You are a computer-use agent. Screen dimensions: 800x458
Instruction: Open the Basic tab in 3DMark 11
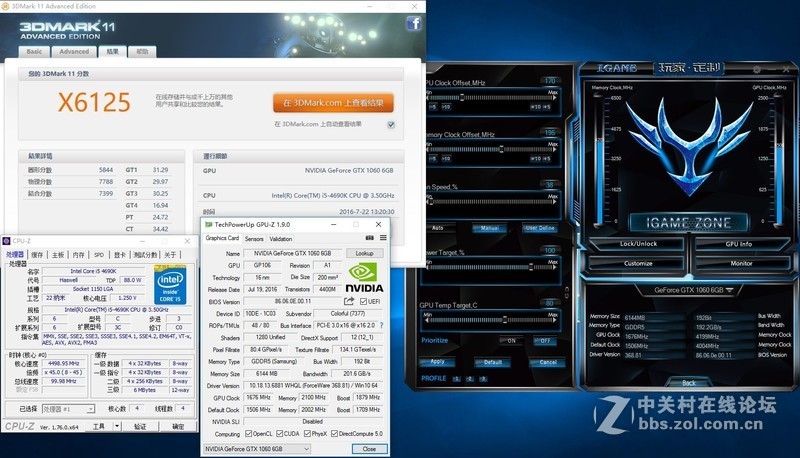34,52
